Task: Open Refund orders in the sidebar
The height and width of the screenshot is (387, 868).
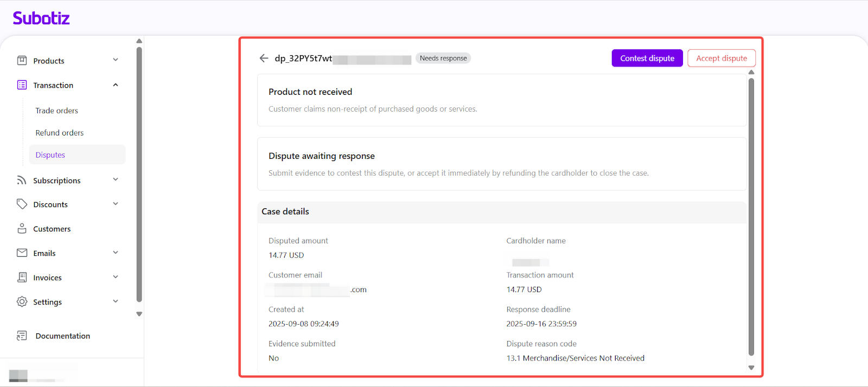Action: pyautogui.click(x=60, y=133)
